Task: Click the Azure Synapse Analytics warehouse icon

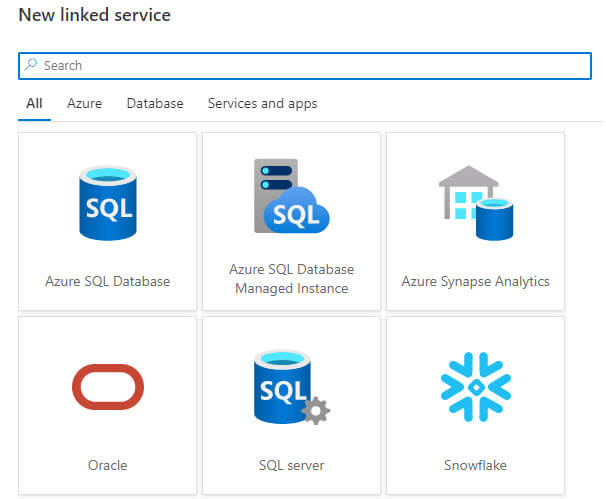Action: (x=475, y=203)
